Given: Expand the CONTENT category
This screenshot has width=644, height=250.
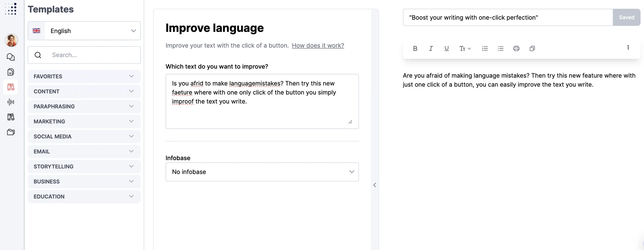Looking at the screenshot, I should pyautogui.click(x=84, y=92).
